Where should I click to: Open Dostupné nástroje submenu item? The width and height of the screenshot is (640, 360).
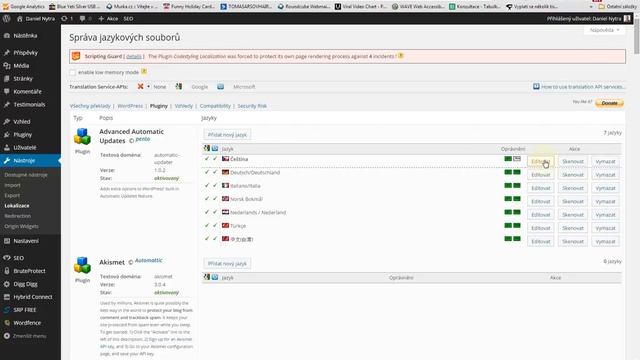[26, 175]
